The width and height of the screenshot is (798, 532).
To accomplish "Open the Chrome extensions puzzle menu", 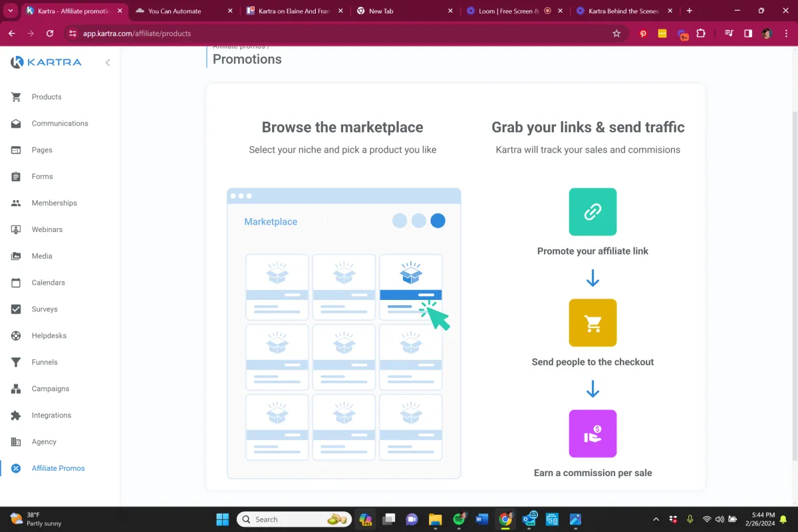I will coord(701,33).
